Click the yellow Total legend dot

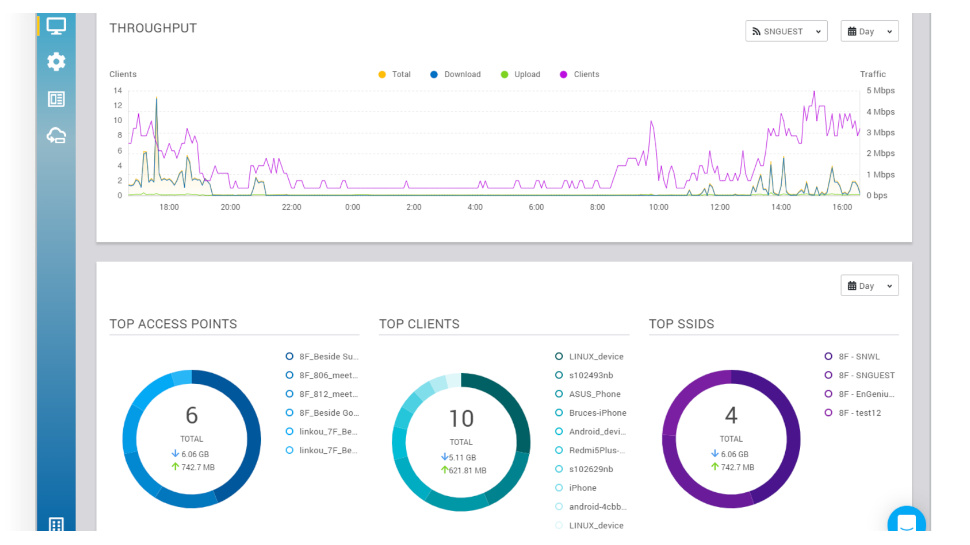382,74
